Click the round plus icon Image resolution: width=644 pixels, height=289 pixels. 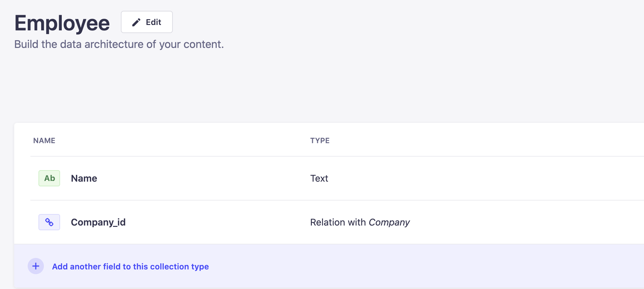[36, 266]
